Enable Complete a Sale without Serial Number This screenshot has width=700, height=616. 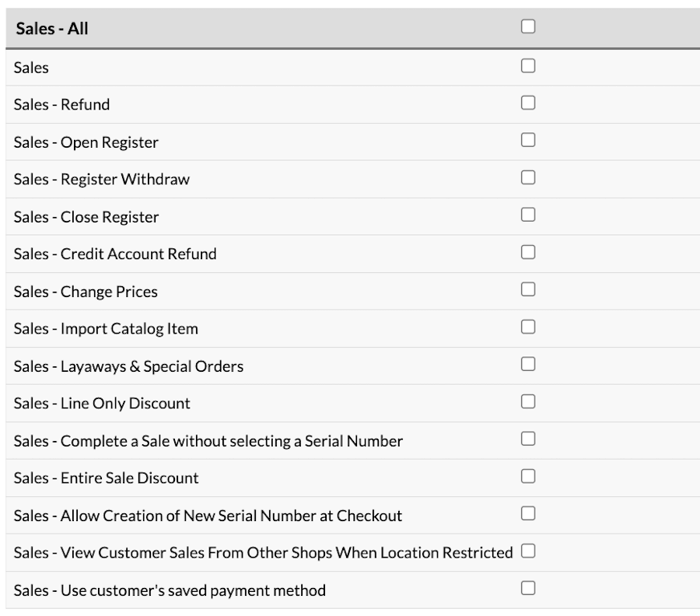(528, 439)
